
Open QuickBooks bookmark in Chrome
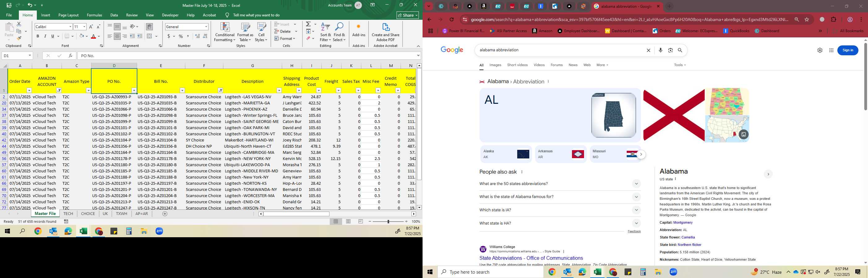(x=736, y=31)
